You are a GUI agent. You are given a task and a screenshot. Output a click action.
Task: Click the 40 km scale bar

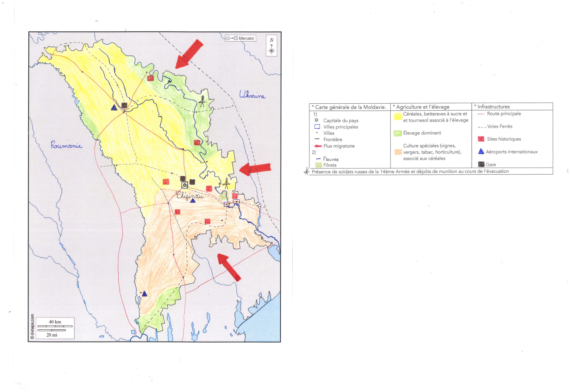55,326
